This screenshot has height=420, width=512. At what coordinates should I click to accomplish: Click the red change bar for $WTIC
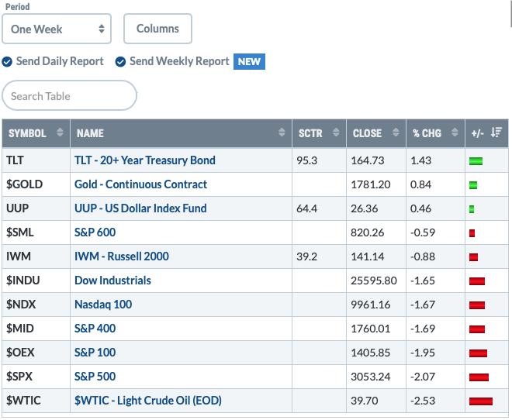click(481, 401)
